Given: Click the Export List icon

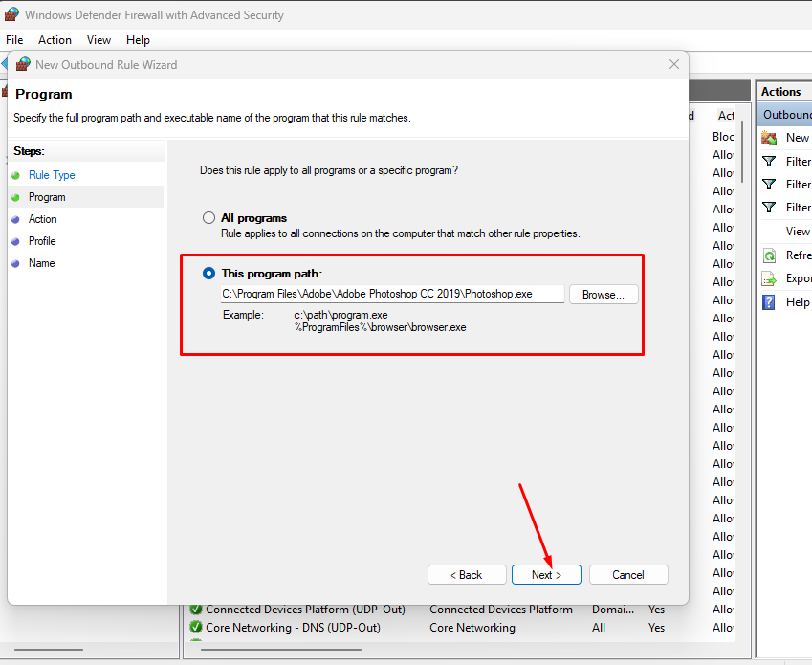Looking at the screenshot, I should tap(769, 278).
